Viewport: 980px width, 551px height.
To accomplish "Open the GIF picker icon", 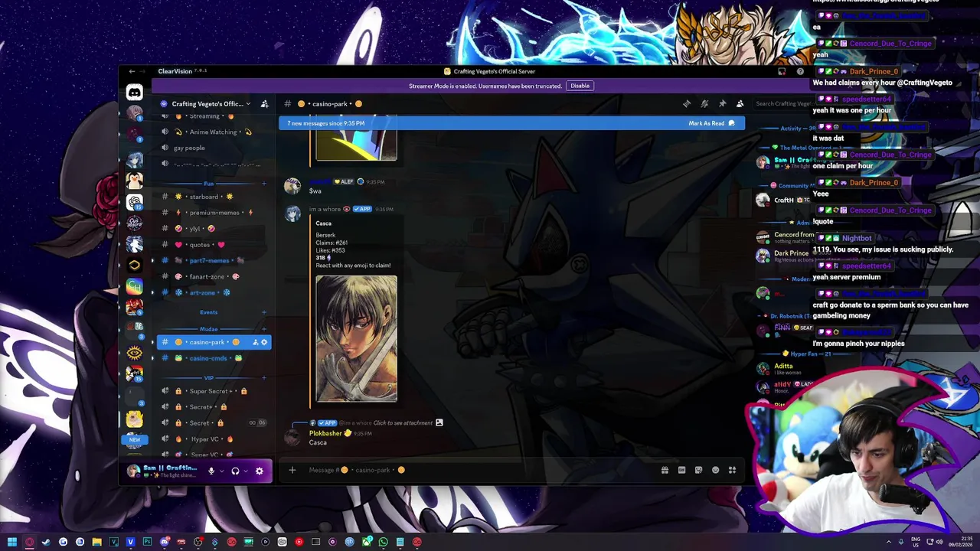I will coord(681,470).
